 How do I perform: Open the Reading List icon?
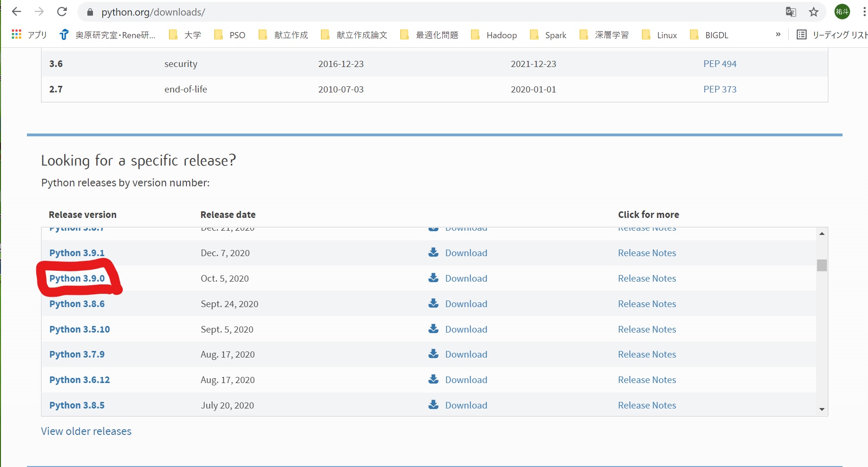coord(801,34)
